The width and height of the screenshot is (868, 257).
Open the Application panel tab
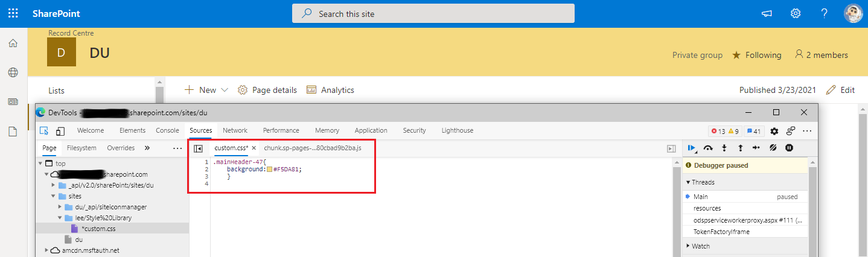[x=371, y=130]
